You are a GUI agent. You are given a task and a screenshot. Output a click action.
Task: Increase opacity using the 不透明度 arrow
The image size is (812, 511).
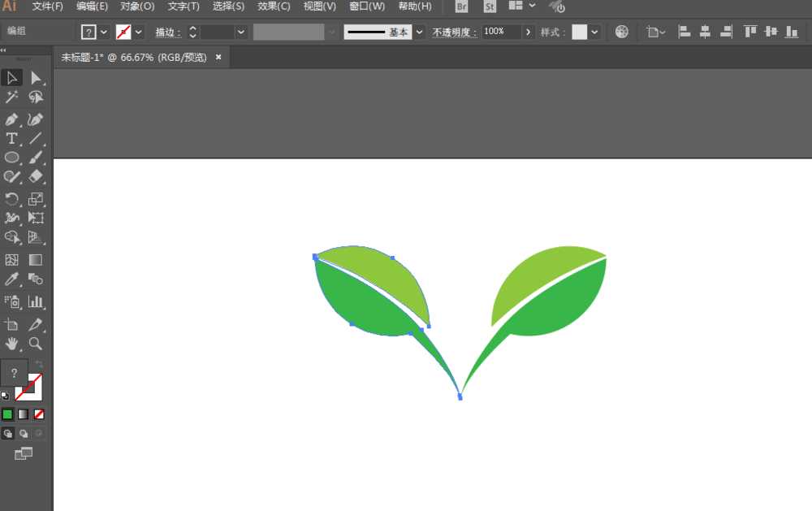click(x=528, y=31)
